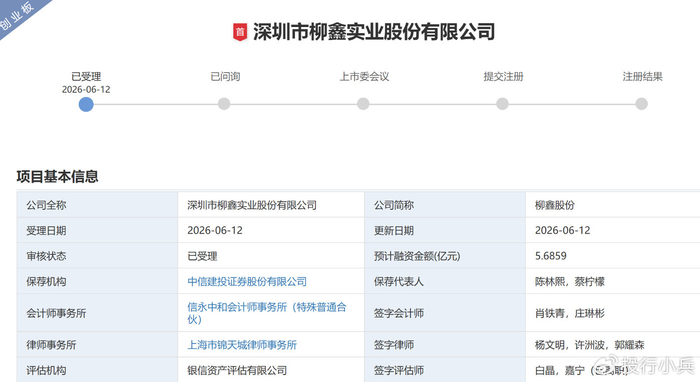Click the 已问询 stage label

[225, 76]
